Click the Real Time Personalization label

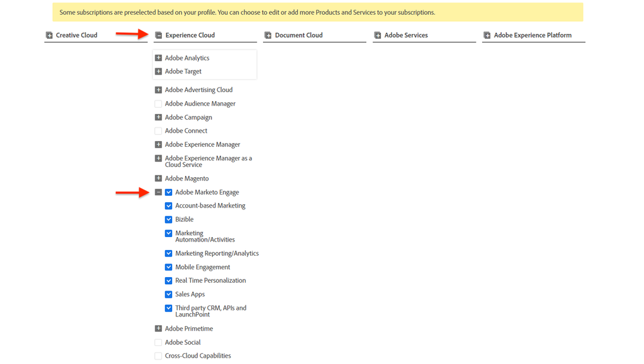tap(211, 281)
